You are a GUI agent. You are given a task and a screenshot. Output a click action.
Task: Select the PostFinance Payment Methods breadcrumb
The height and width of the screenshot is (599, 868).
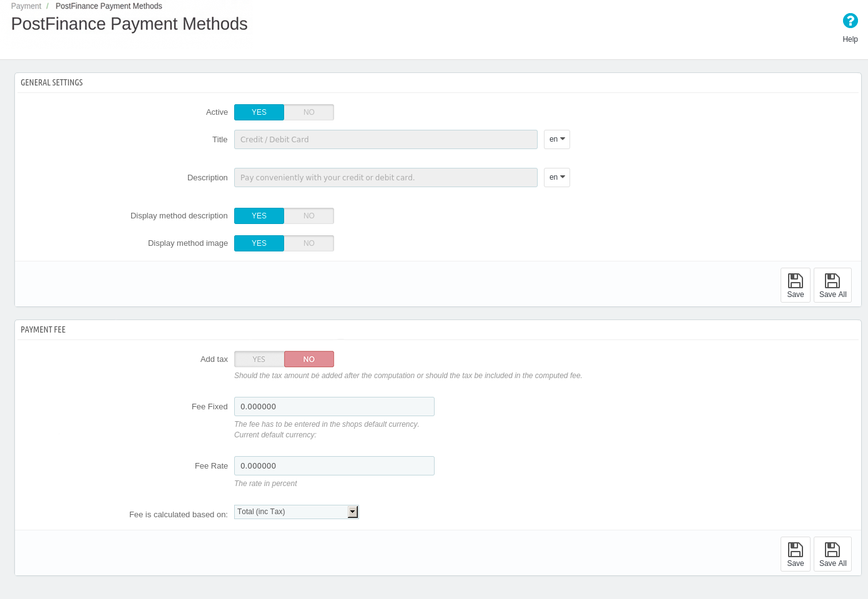108,6
